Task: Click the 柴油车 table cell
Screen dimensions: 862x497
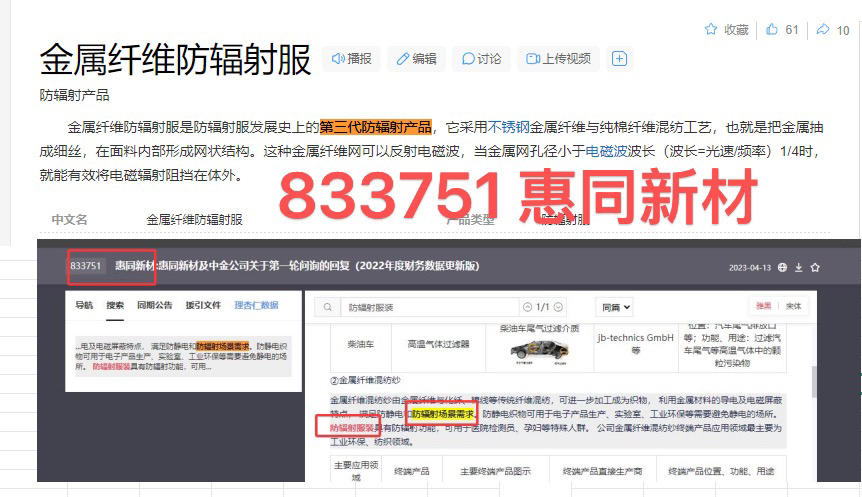Action: point(361,344)
